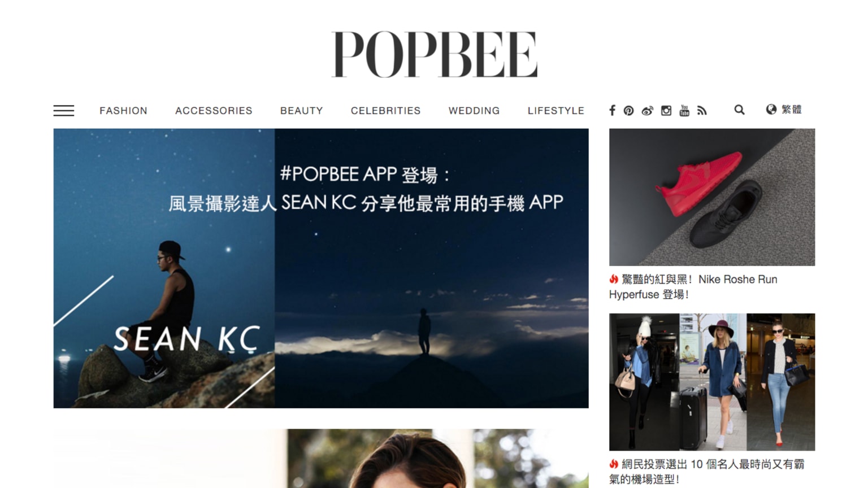Viewport: 868px width, 488px height.
Task: Open the Nike Roshe Run Hyperfuse article link
Action: [693, 287]
